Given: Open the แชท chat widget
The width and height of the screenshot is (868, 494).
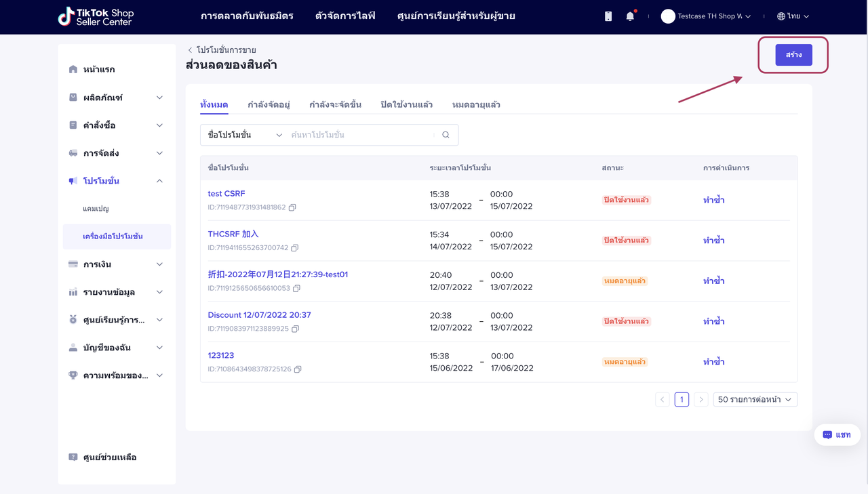Looking at the screenshot, I should [x=837, y=435].
